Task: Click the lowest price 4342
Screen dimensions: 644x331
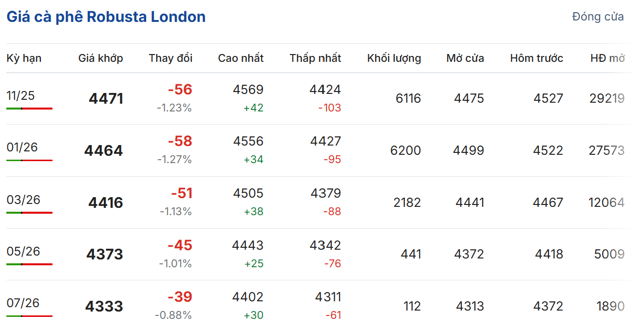Action: (325, 245)
